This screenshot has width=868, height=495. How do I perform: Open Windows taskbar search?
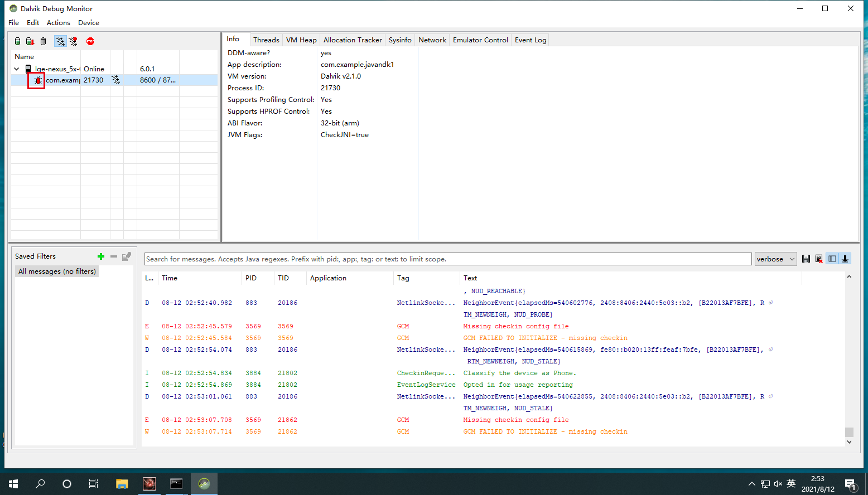click(x=40, y=484)
